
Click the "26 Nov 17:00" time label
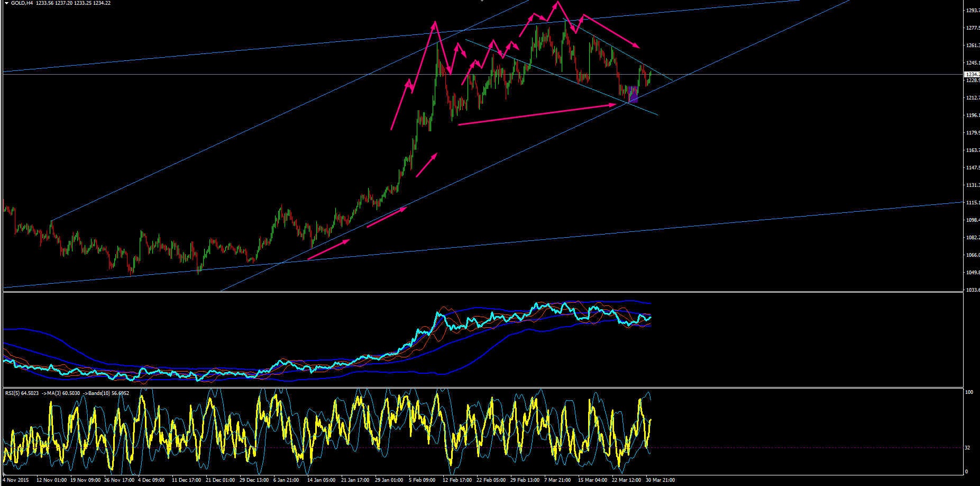119,480
